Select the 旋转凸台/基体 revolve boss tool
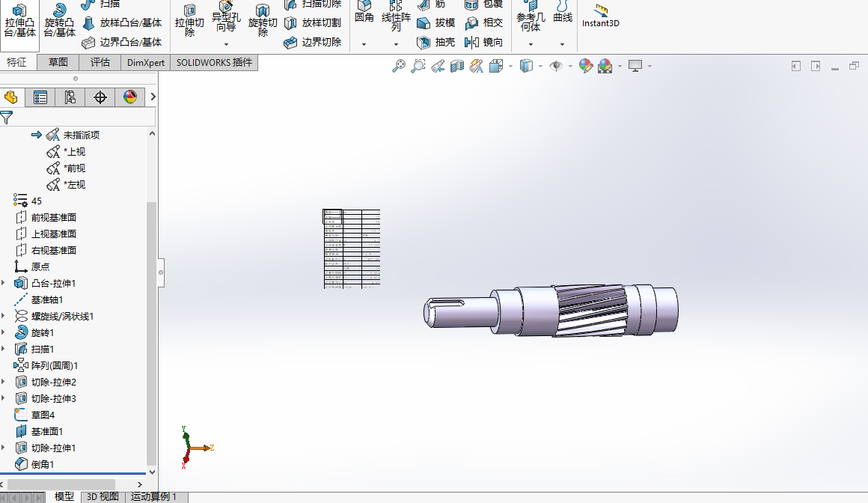This screenshot has height=503, width=868. coord(59,20)
